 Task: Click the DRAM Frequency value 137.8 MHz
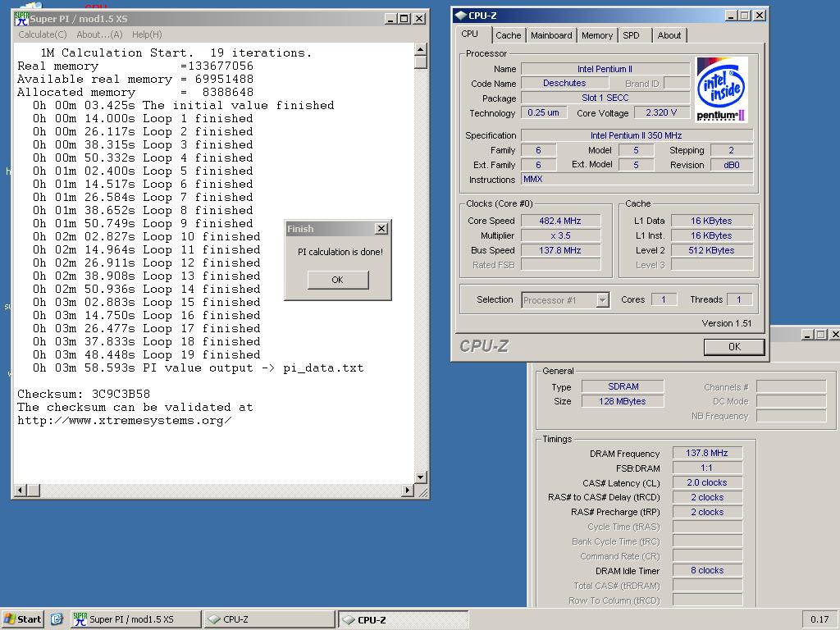pyautogui.click(x=707, y=453)
